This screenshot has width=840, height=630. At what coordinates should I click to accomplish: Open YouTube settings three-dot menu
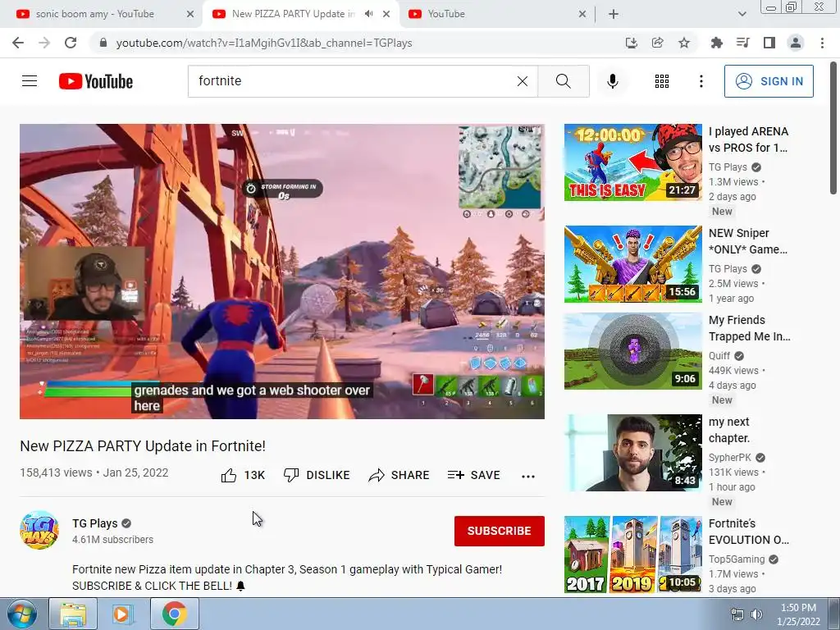(701, 81)
